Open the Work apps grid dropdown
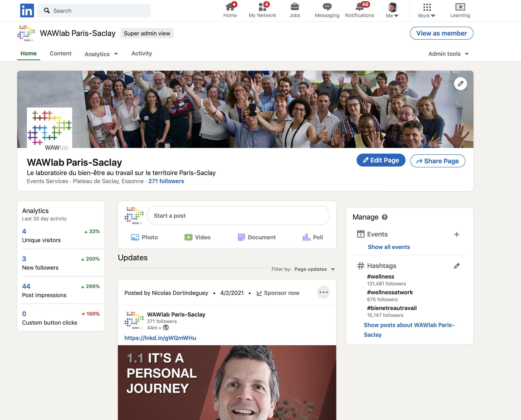 coord(427,10)
